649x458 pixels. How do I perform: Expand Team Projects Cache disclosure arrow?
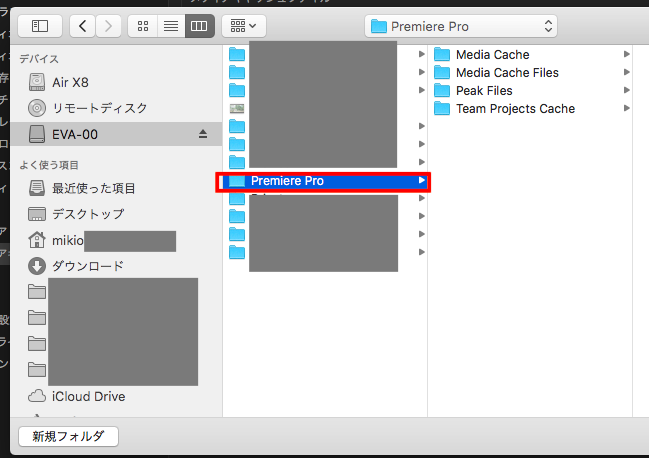[x=627, y=108]
